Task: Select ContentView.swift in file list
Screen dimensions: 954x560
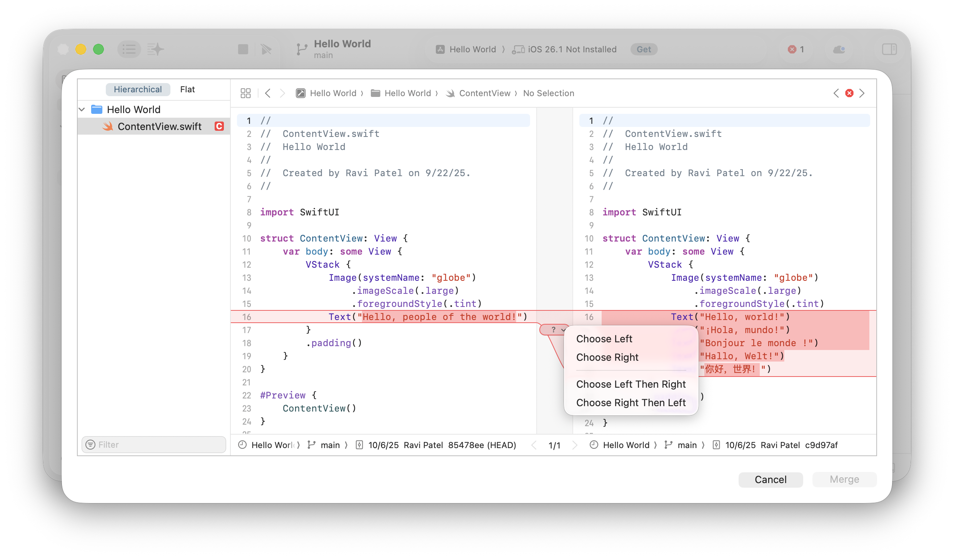Action: [154, 126]
